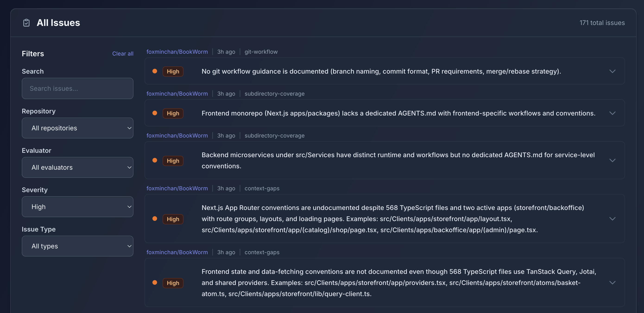
Task: Open the Evaluator dropdown
Action: click(78, 167)
